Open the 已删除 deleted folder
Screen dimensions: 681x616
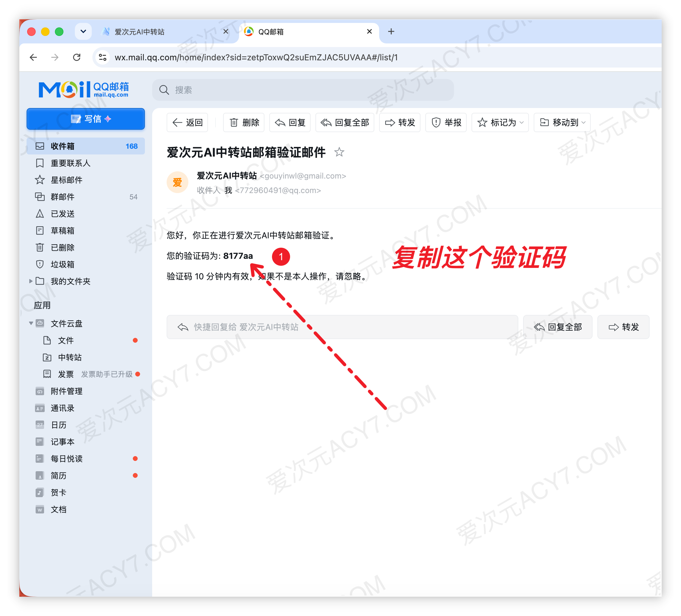(86, 247)
